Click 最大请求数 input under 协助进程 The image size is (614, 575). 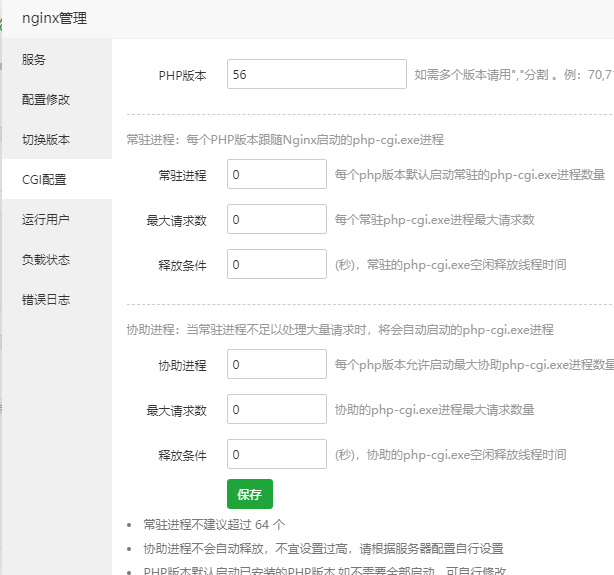[277, 409]
